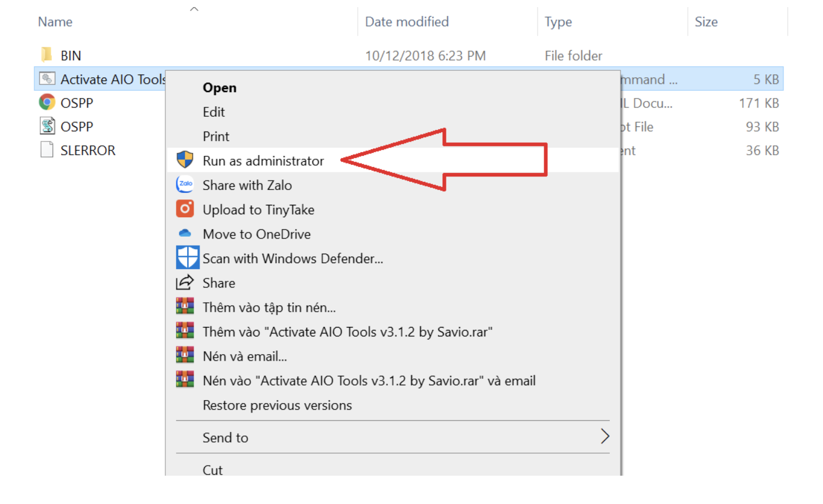Select Thêm vào "Activate AIO Tools v3.1.2 by Savio.rar"

[348, 332]
